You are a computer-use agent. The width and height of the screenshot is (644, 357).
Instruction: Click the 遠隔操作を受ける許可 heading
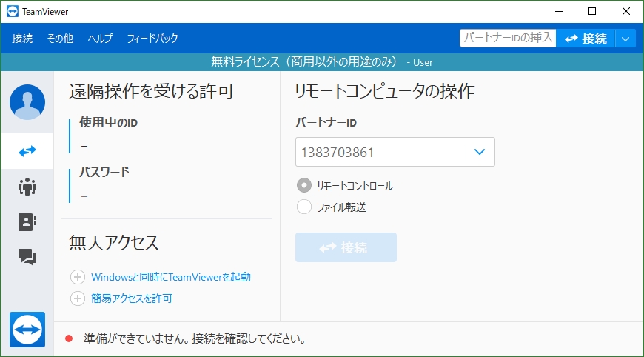(152, 91)
